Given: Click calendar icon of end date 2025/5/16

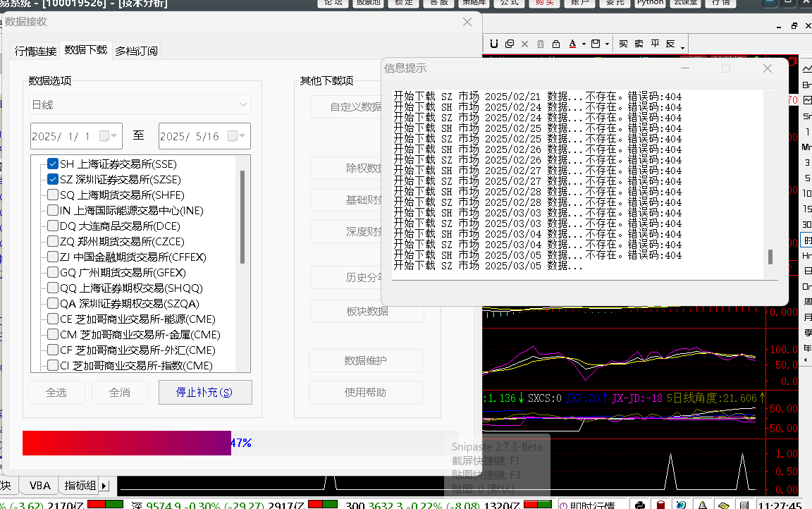Looking at the screenshot, I should coord(233,135).
